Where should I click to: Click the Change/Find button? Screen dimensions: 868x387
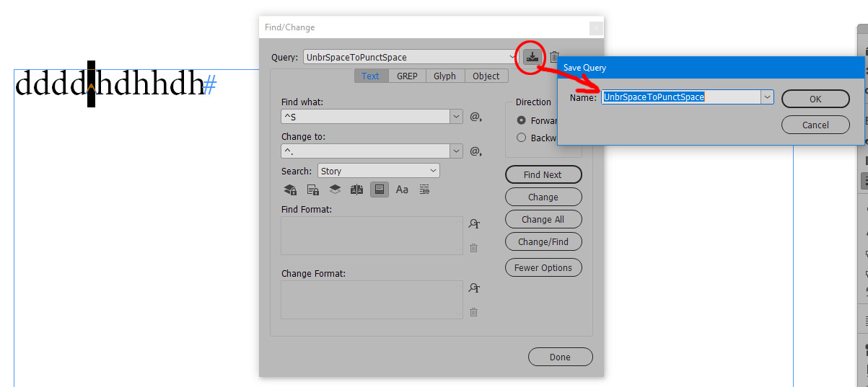[x=543, y=241]
